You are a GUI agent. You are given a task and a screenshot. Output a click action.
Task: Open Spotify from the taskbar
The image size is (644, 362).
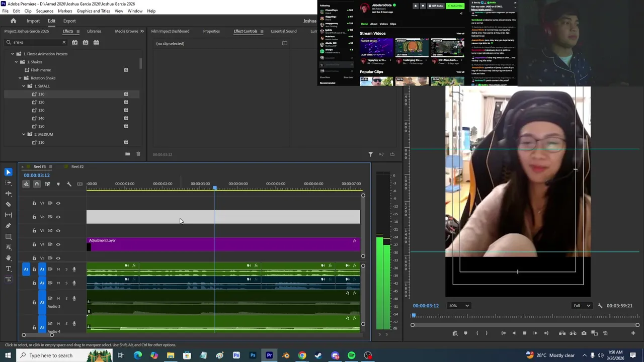(351, 355)
